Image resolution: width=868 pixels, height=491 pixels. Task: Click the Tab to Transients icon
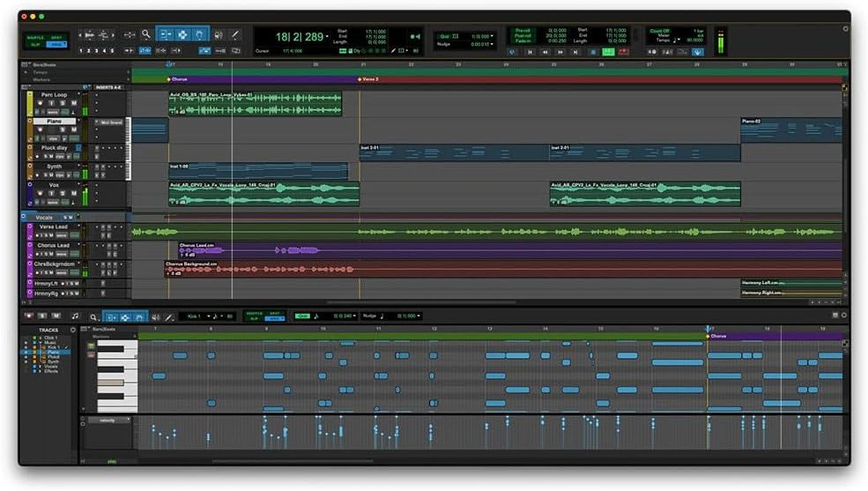click(129, 50)
